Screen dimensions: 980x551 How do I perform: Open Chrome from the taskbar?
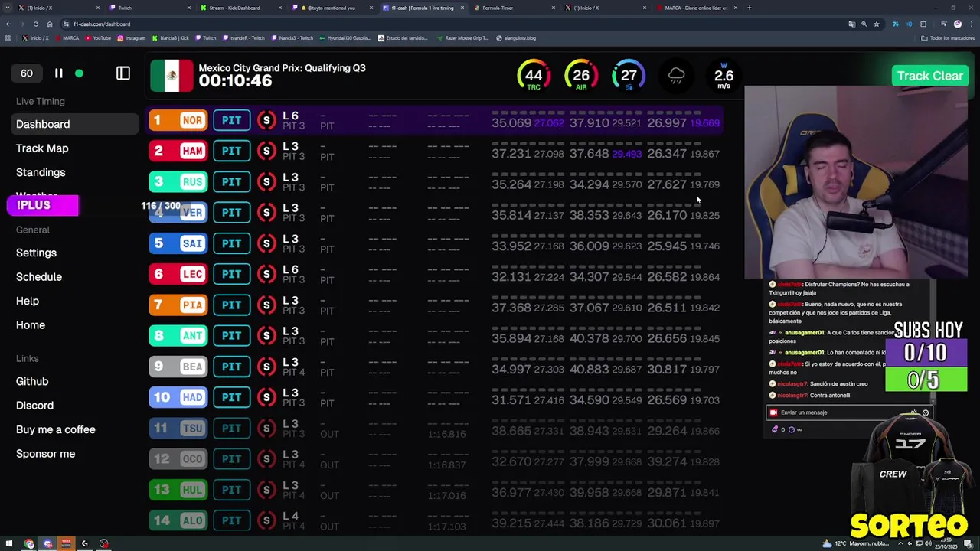tap(29, 544)
